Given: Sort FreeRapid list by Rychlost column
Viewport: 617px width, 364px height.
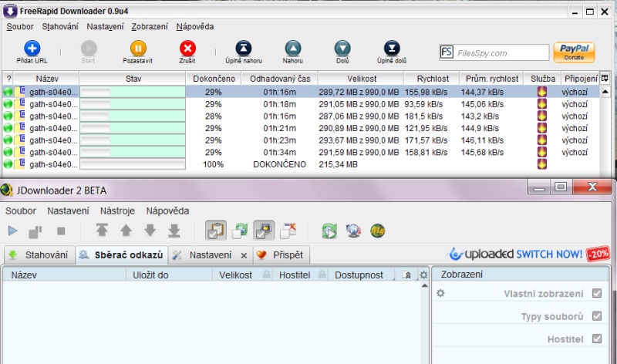Looking at the screenshot, I should click(x=433, y=79).
